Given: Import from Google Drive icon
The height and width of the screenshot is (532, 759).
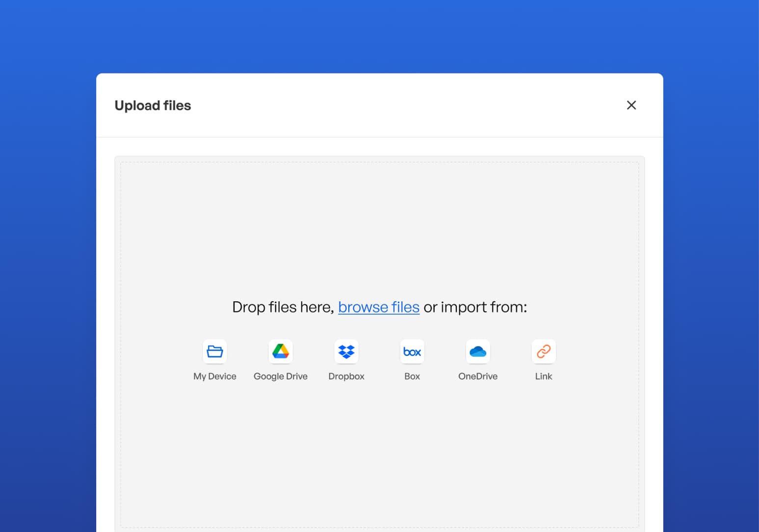Looking at the screenshot, I should coord(281,351).
